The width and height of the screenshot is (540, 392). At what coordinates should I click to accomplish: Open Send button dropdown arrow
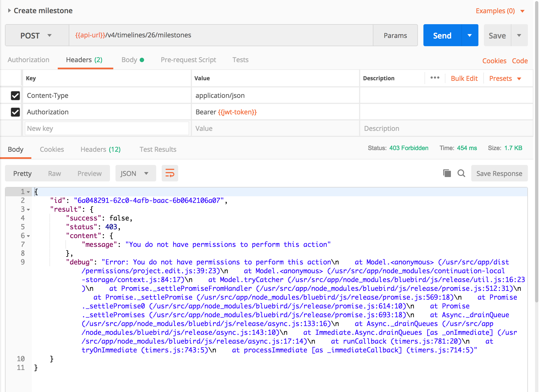[470, 35]
